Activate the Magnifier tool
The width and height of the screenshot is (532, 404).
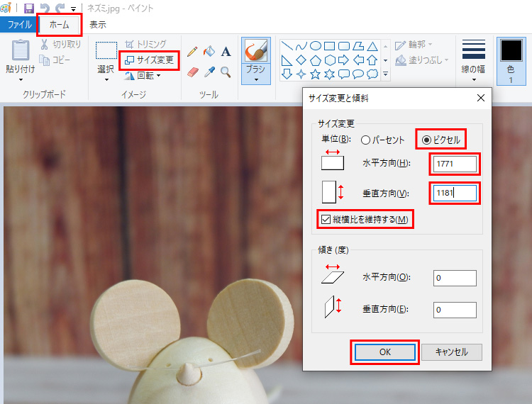point(226,72)
